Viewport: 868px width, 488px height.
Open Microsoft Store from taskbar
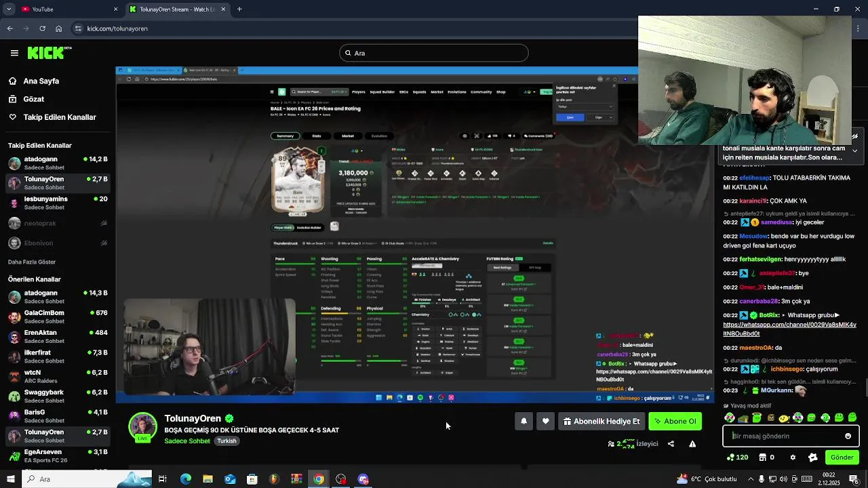[x=252, y=479]
